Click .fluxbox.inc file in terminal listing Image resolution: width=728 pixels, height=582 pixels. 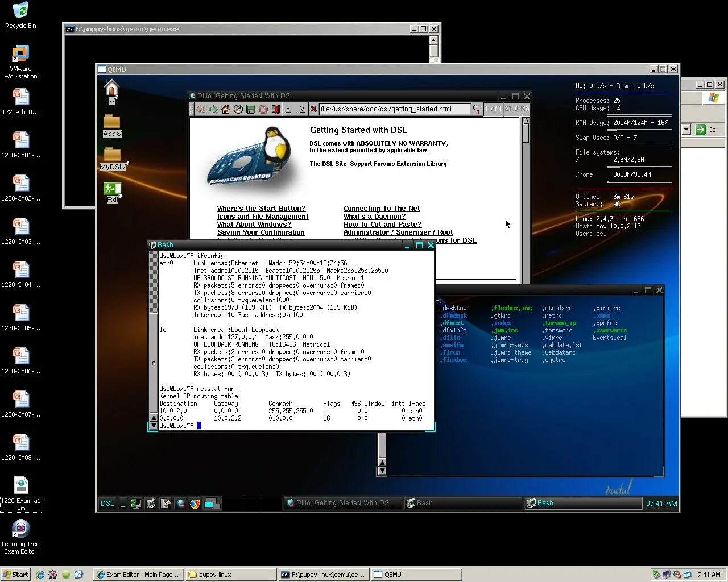512,308
